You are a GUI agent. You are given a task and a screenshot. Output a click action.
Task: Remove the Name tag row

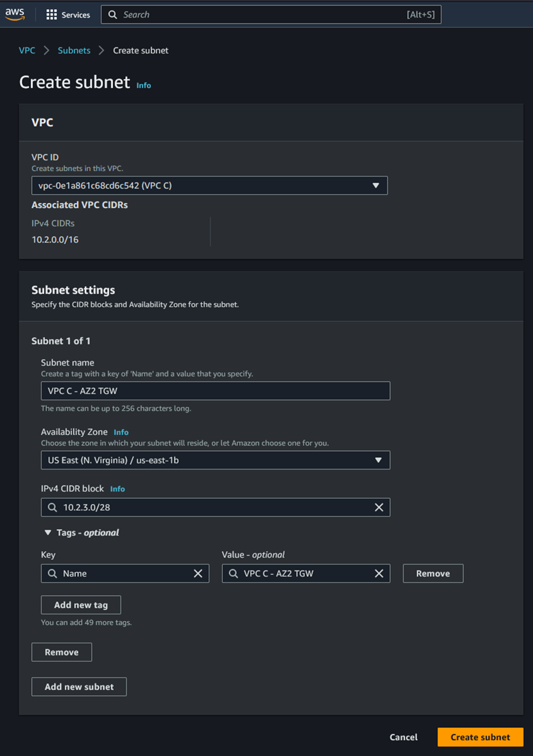433,573
